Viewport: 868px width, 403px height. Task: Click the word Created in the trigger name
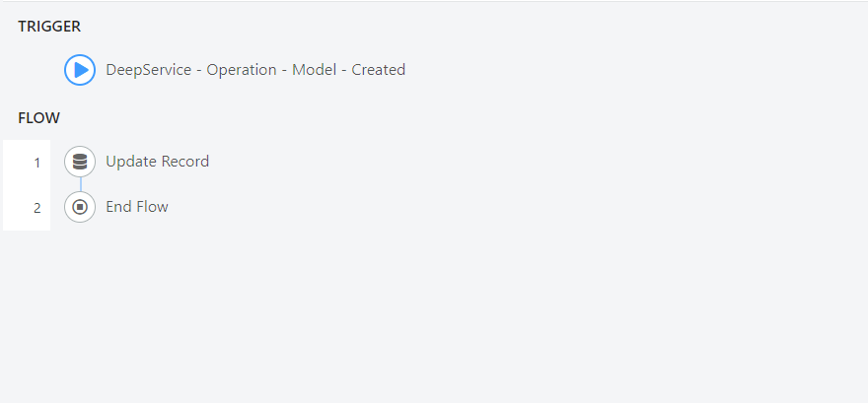point(379,70)
